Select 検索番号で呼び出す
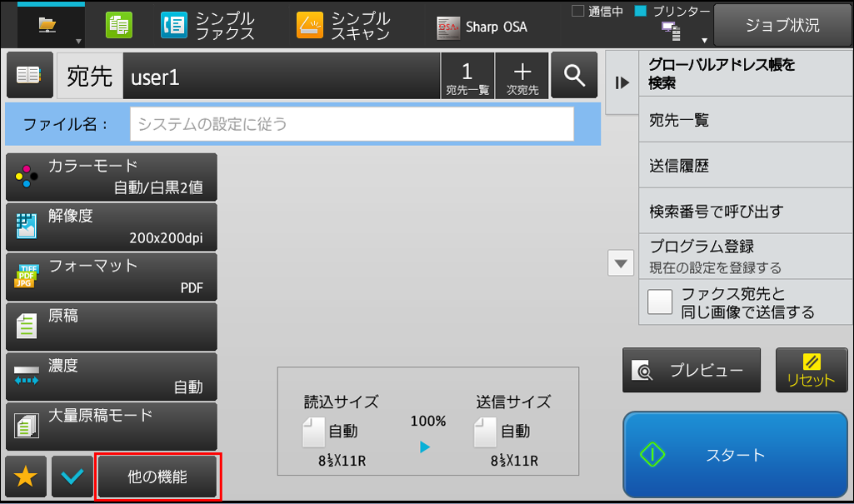This screenshot has width=854, height=504. [746, 211]
